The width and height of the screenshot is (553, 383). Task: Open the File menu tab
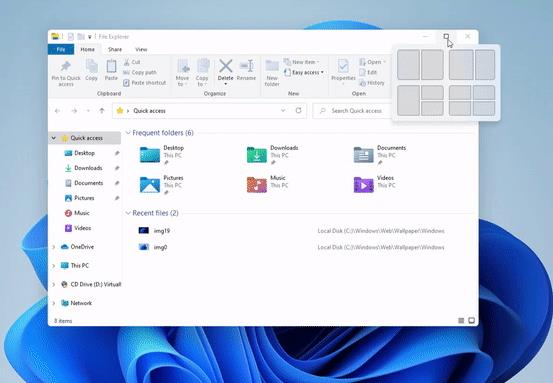[61, 49]
